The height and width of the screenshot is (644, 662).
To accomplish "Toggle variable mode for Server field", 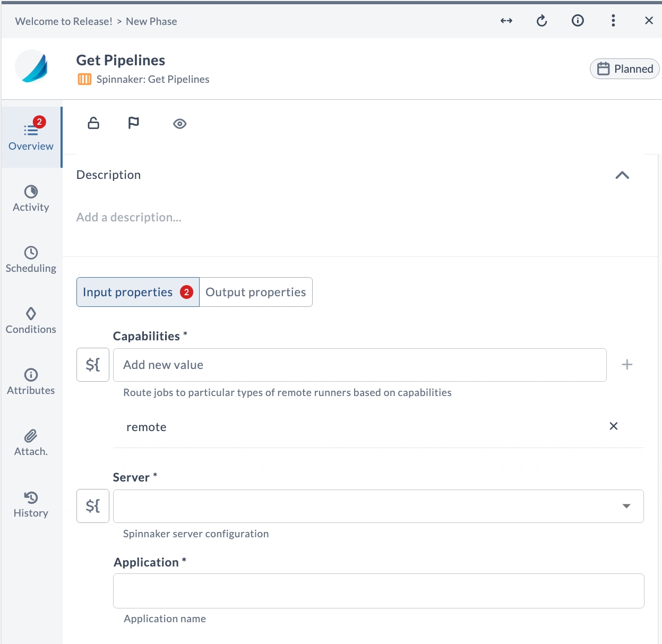I will 92,506.
